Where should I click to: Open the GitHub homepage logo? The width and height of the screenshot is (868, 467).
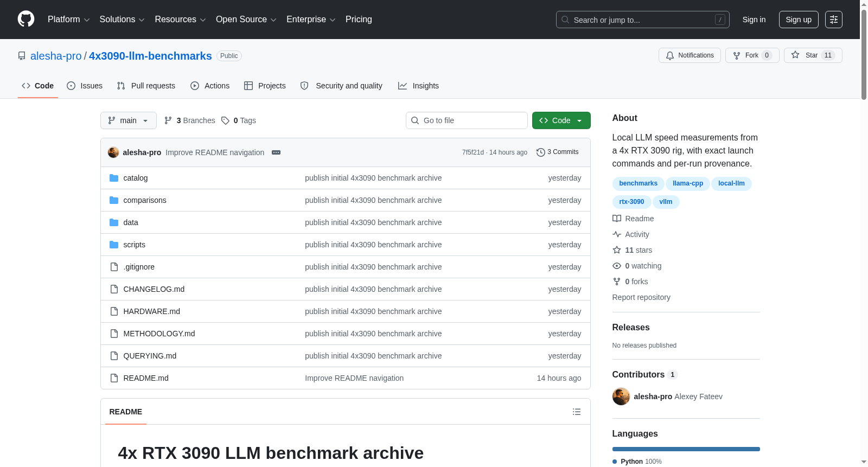coord(26,19)
